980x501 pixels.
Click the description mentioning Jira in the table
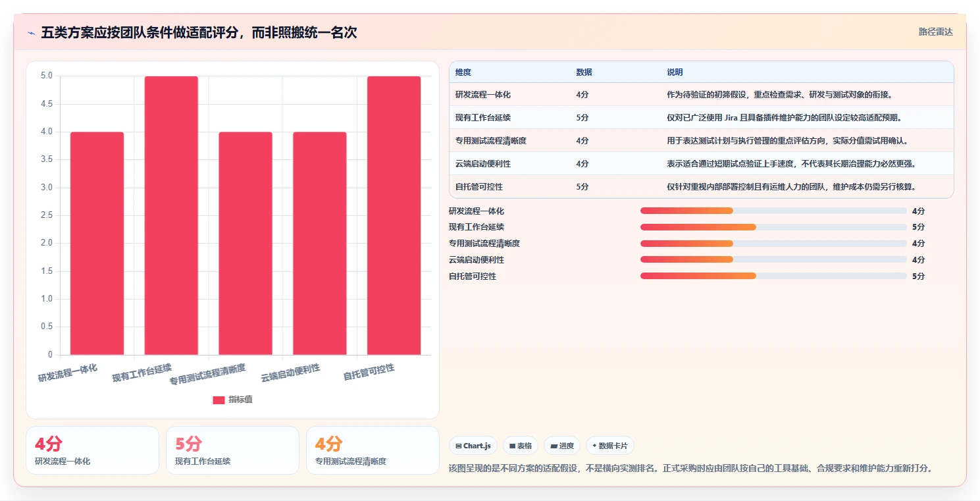[x=784, y=118]
